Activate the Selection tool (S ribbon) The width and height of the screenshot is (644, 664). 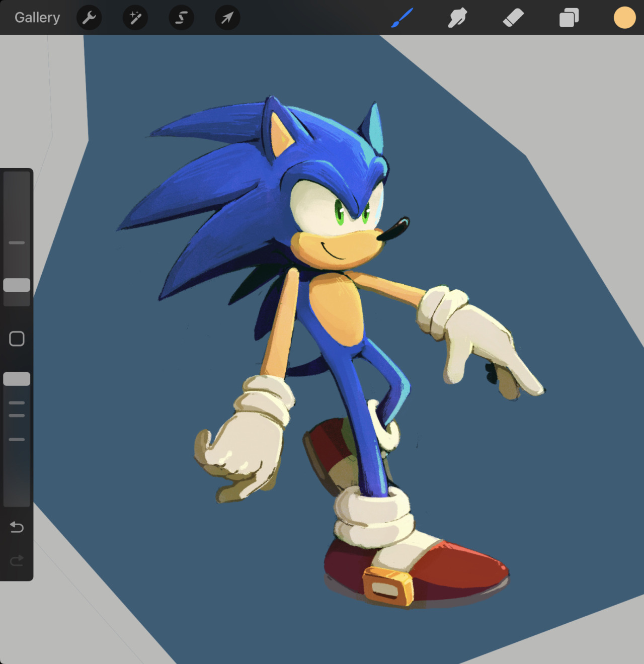(x=182, y=18)
